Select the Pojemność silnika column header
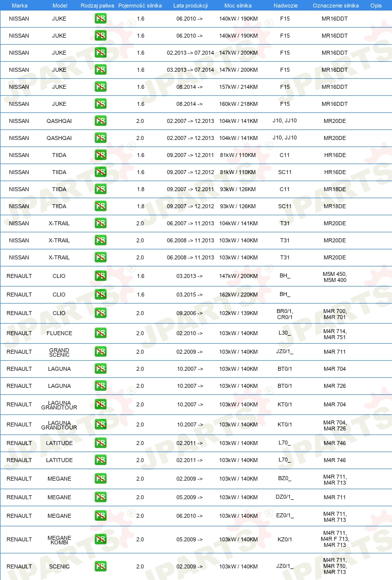392x580 pixels. (140, 6)
